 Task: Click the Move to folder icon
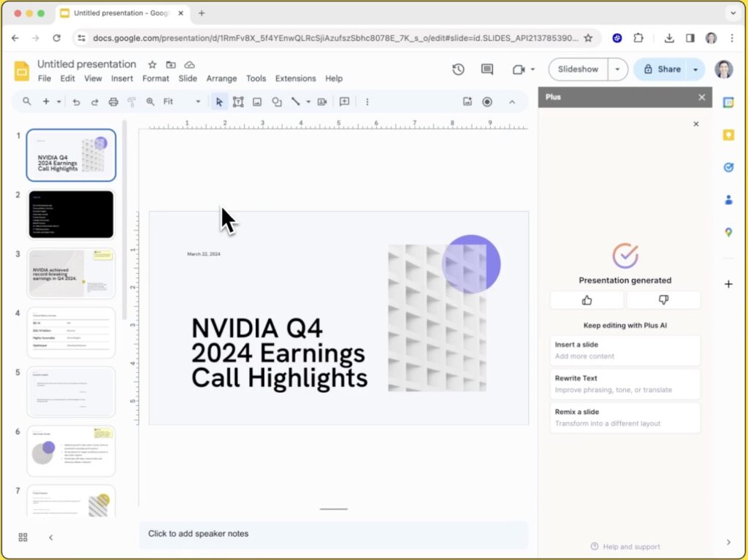[x=171, y=64]
